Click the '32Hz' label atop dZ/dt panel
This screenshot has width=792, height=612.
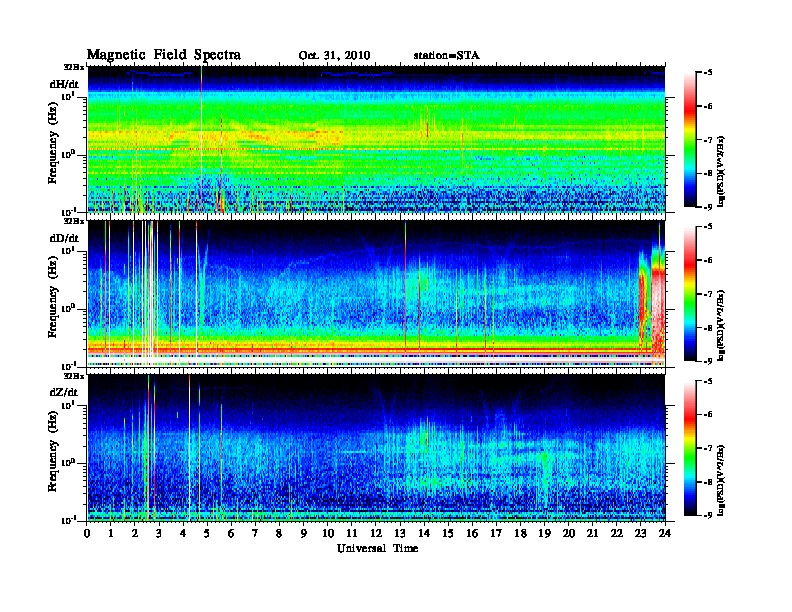(x=73, y=376)
